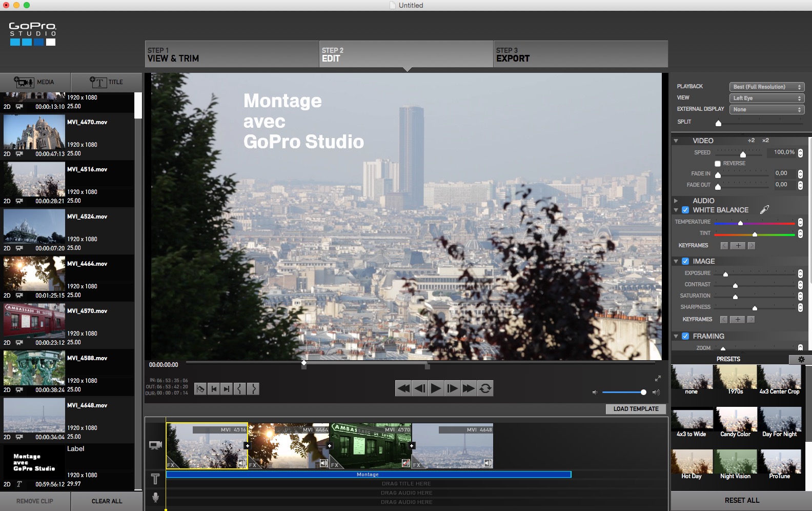Go to previous Image keyframe arrow
Image resolution: width=812 pixels, height=511 pixels.
click(x=724, y=320)
